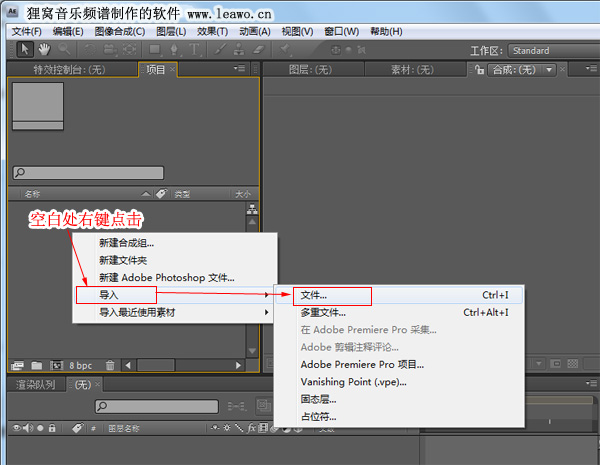Click the project preview thumbnail
The width and height of the screenshot is (600, 465).
[38, 106]
